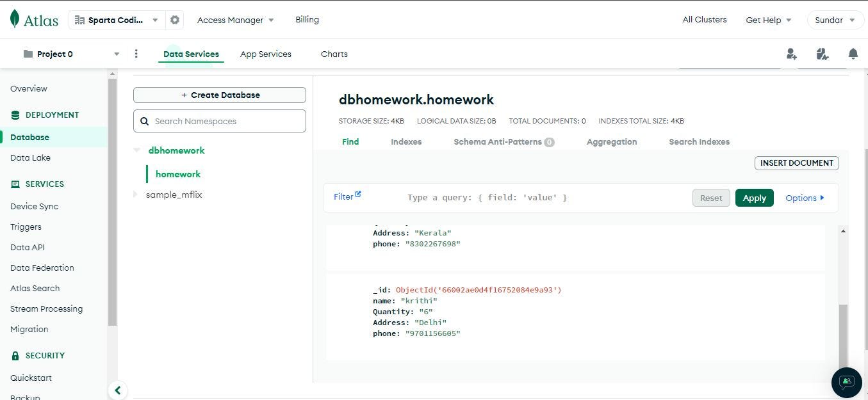Open project options via vertical ellipsis
868x400 pixels.
pyautogui.click(x=136, y=54)
